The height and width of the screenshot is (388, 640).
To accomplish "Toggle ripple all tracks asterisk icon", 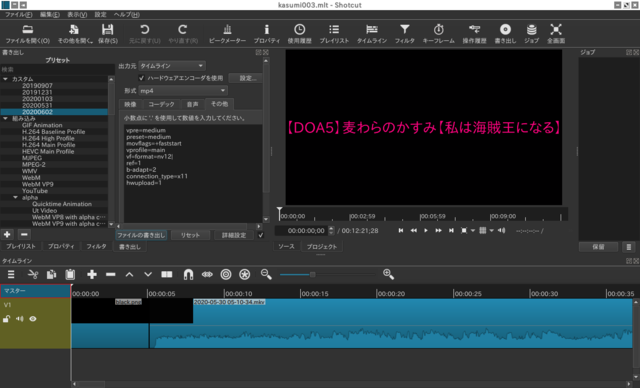I will (244, 275).
